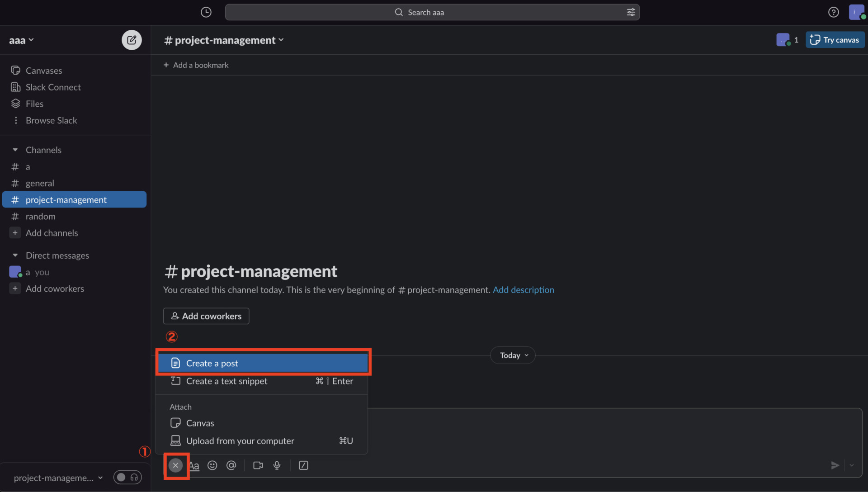The width and height of the screenshot is (868, 492).
Task: Mention someone with the @ icon
Action: coord(231,465)
